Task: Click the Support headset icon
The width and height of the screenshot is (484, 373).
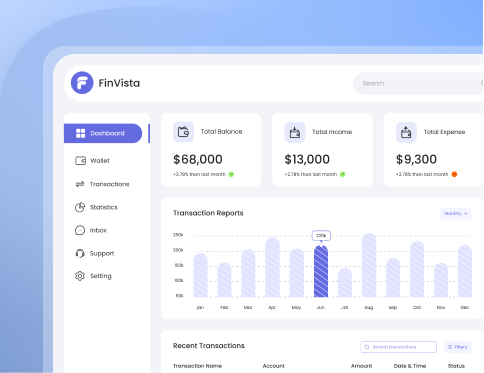Action: point(80,253)
